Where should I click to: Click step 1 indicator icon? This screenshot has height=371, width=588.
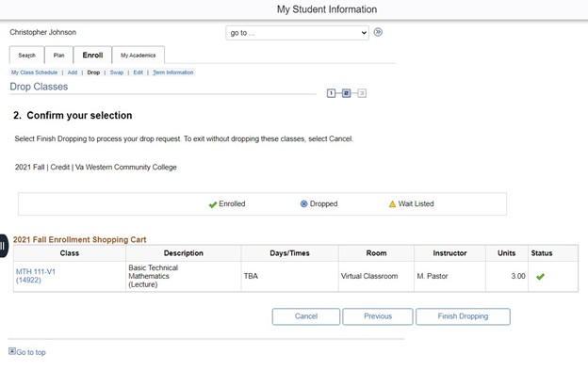coord(331,93)
